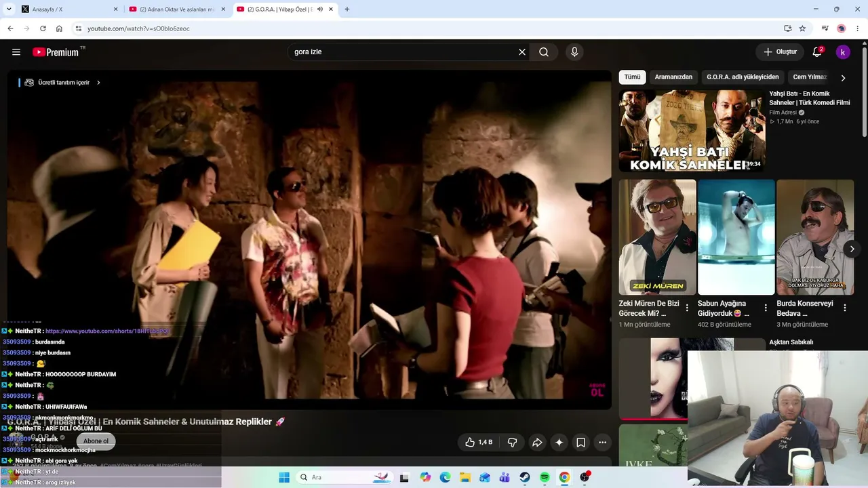Open account menu avatar "k"
This screenshot has width=868, height=488.
pyautogui.click(x=843, y=52)
